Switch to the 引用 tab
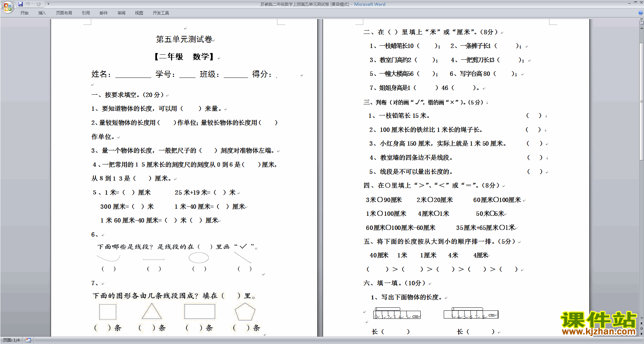Screen dimensions: 644x344 point(86,13)
